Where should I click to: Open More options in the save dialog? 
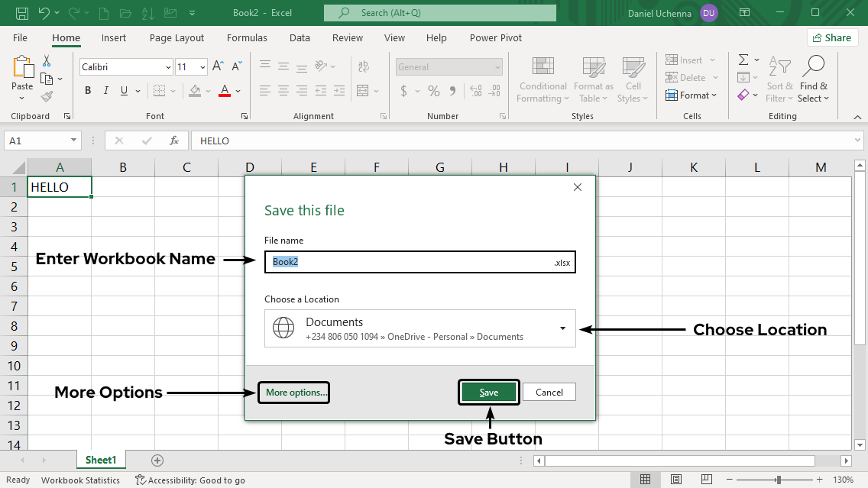tap(293, 392)
